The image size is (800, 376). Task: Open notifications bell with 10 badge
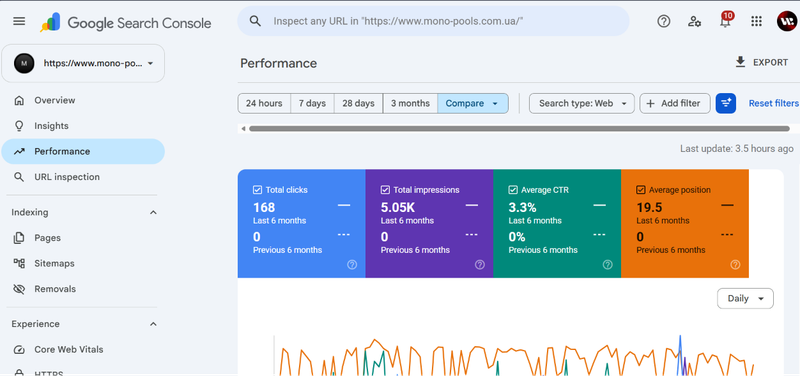725,20
